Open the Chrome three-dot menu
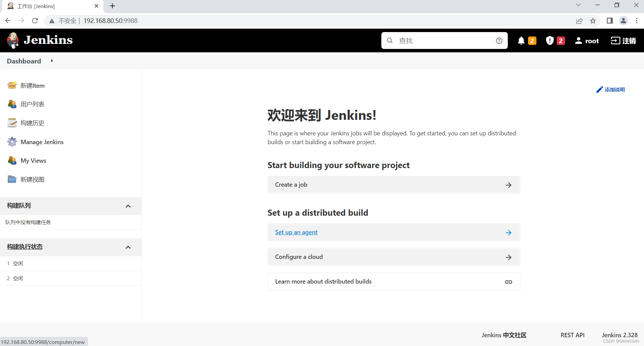Image resolution: width=644 pixels, height=346 pixels. pos(637,21)
